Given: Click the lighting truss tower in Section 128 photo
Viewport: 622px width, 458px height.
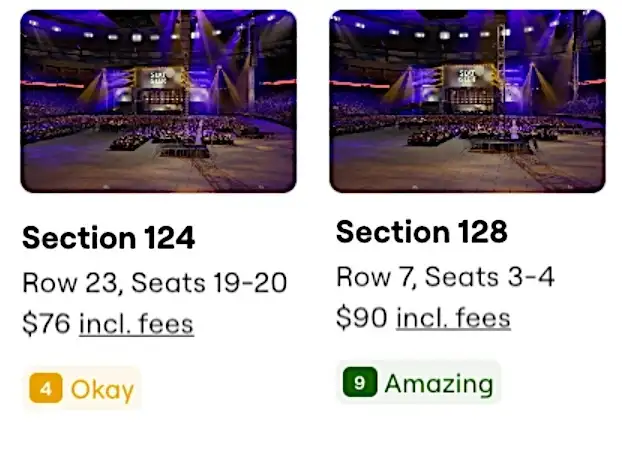Looking at the screenshot, I should click(x=502, y=63).
